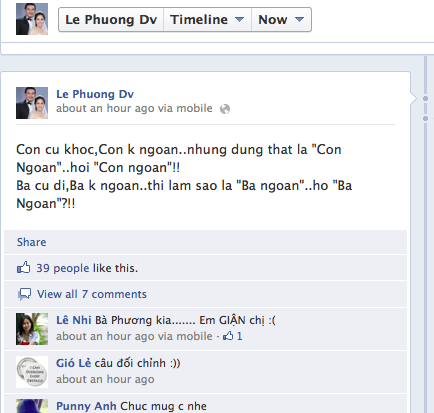Click the Le Phuong Dv header button
This screenshot has height=413, width=434.
click(111, 20)
